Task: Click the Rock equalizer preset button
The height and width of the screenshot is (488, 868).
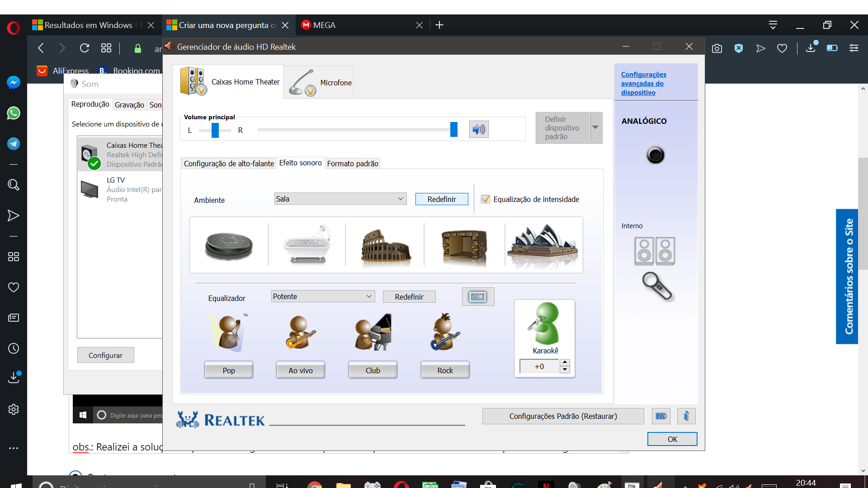Action: [445, 370]
